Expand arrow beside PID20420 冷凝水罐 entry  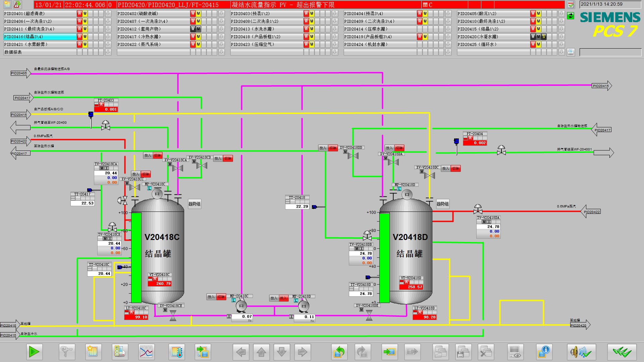(x=561, y=37)
